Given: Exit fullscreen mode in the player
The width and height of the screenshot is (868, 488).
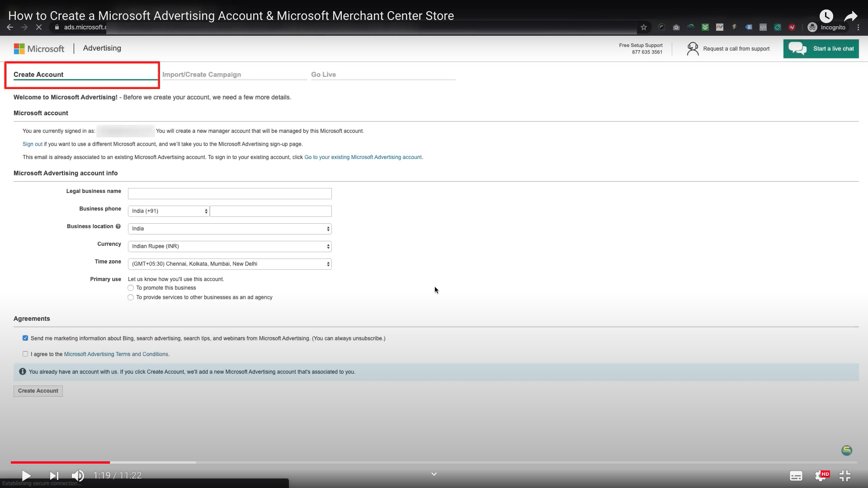Looking at the screenshot, I should pos(844,476).
